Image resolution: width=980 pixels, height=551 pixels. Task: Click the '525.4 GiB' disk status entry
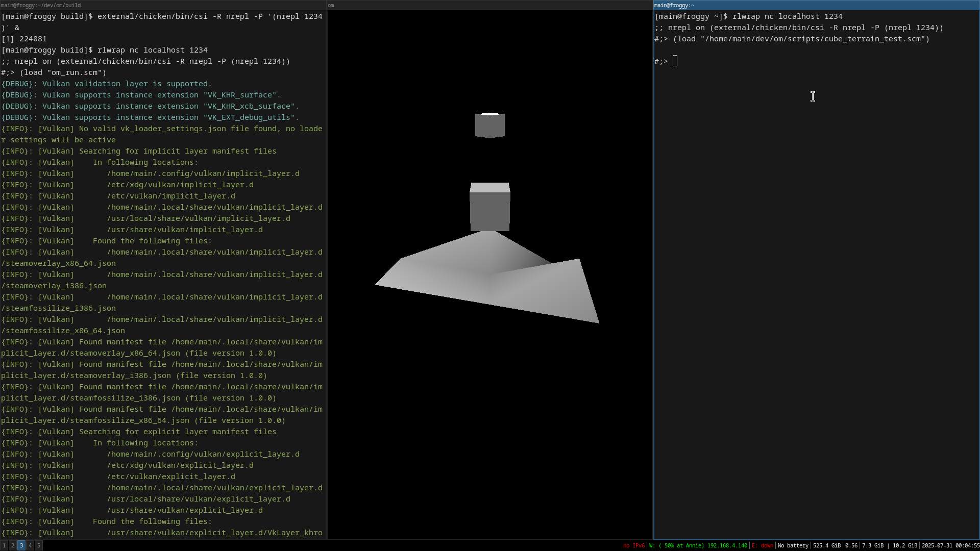pyautogui.click(x=826, y=546)
